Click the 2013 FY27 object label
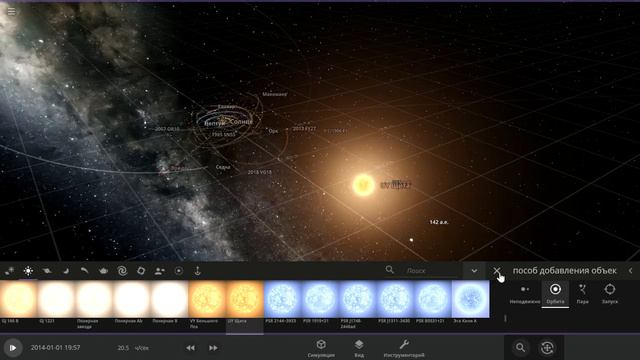 [304, 129]
